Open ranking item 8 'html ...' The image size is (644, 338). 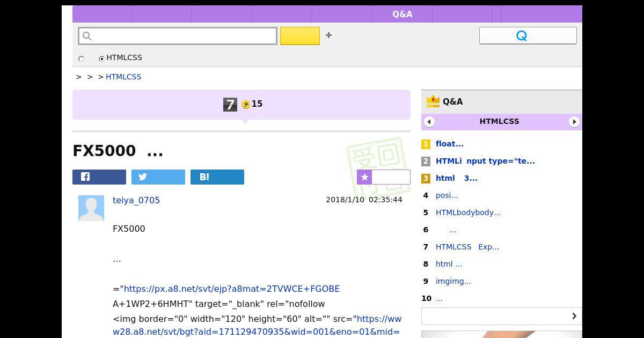pyautogui.click(x=449, y=264)
